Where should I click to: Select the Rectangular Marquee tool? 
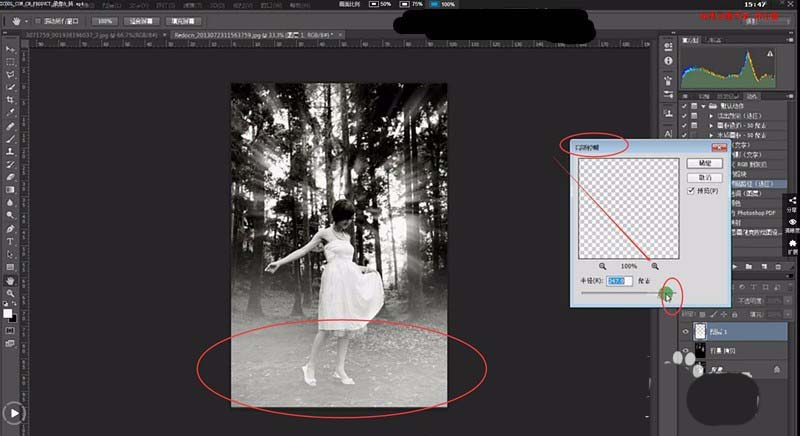tap(10, 62)
